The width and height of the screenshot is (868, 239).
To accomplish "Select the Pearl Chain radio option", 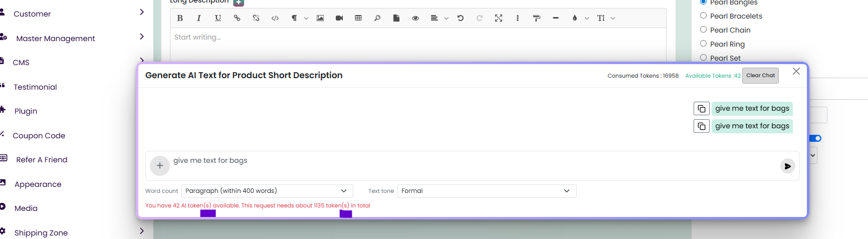I will coord(704,30).
